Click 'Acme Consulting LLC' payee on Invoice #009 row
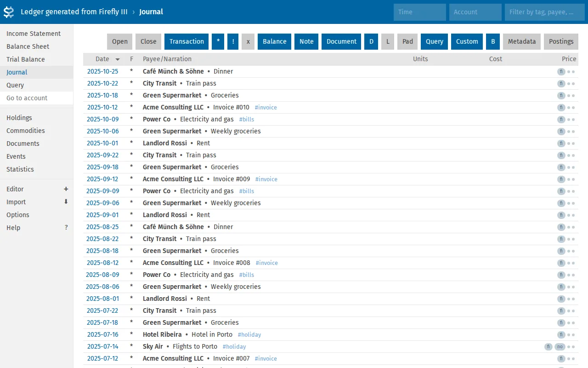Image resolution: width=588 pixels, height=368 pixels. click(173, 179)
